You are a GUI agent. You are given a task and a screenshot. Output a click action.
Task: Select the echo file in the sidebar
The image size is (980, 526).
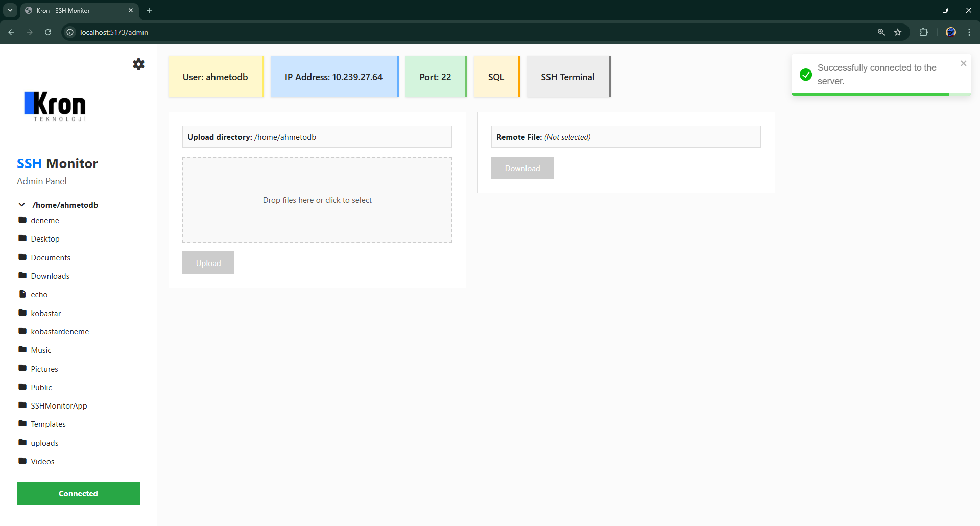click(39, 294)
